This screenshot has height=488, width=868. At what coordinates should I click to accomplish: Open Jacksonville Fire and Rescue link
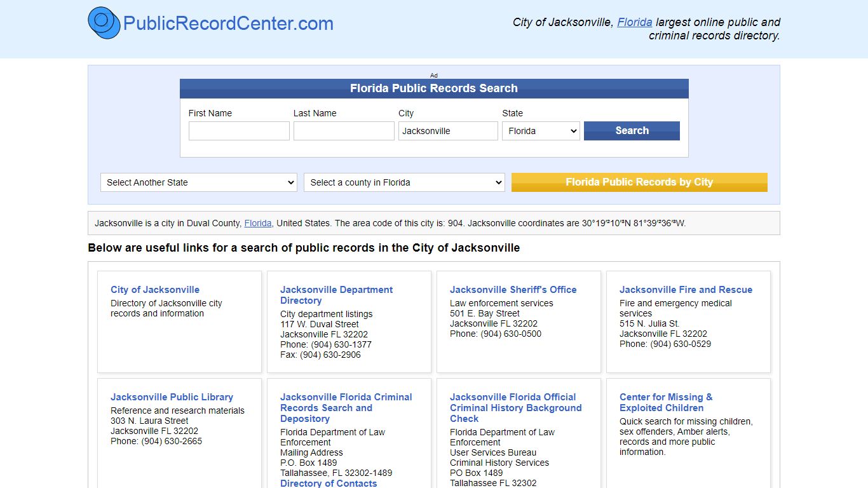[x=686, y=290]
